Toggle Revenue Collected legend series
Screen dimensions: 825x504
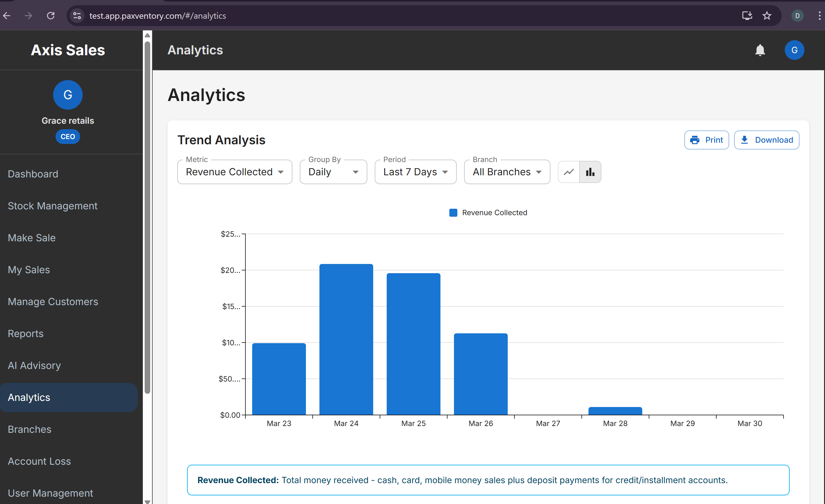click(x=488, y=213)
